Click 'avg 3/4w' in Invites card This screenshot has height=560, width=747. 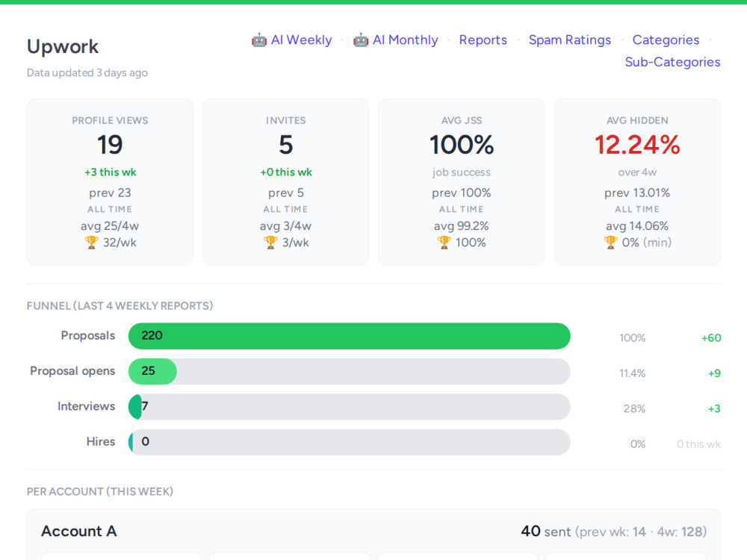286,225
